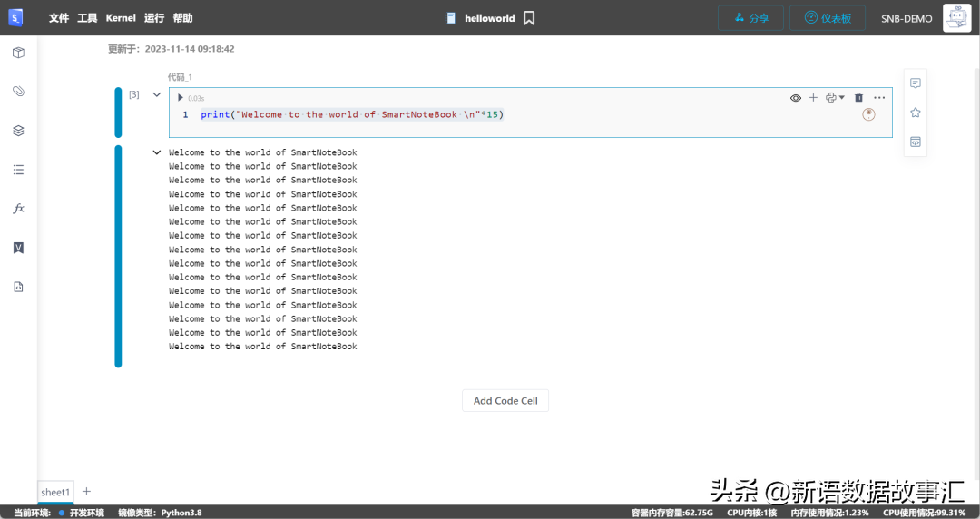
Task: Click the star favorites icon on right panel
Action: (x=916, y=113)
